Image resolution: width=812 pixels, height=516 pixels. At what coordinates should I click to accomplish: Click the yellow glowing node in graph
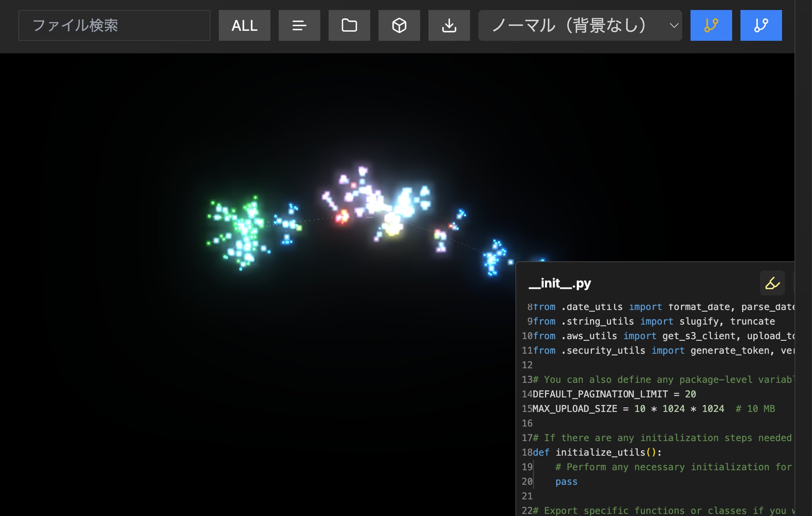(392, 229)
